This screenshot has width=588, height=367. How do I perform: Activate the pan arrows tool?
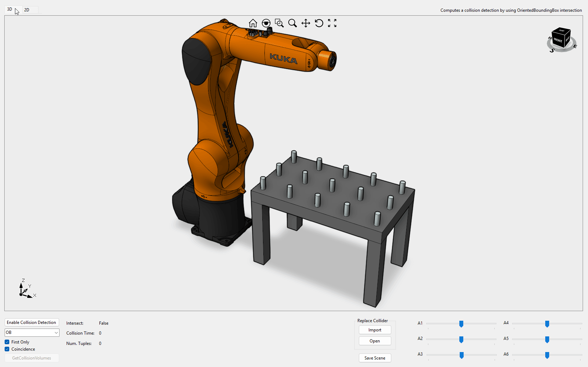(305, 23)
